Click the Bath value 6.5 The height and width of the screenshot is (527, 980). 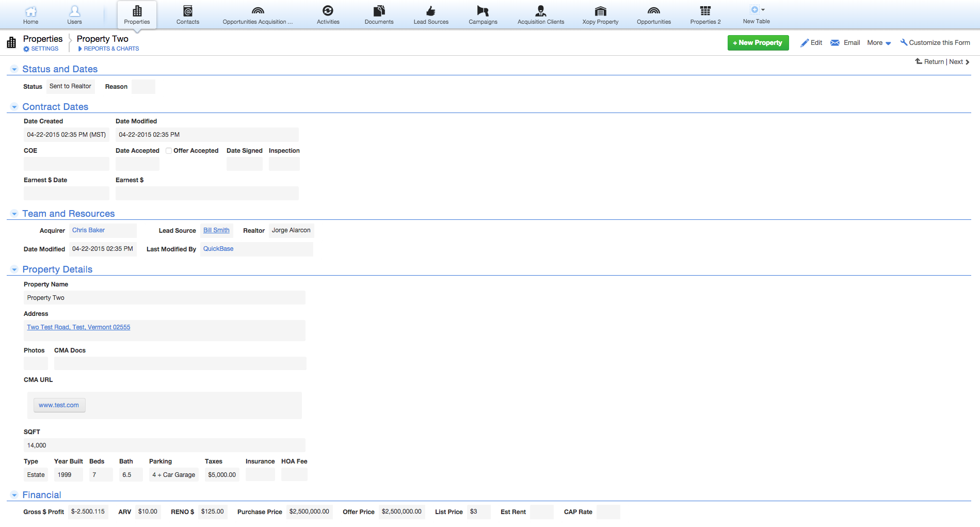[x=131, y=475]
